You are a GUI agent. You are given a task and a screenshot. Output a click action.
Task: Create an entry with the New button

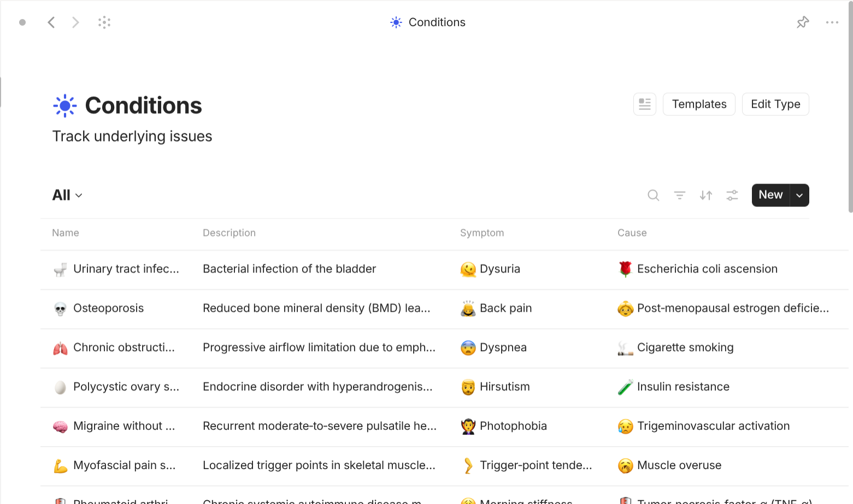pos(770,195)
